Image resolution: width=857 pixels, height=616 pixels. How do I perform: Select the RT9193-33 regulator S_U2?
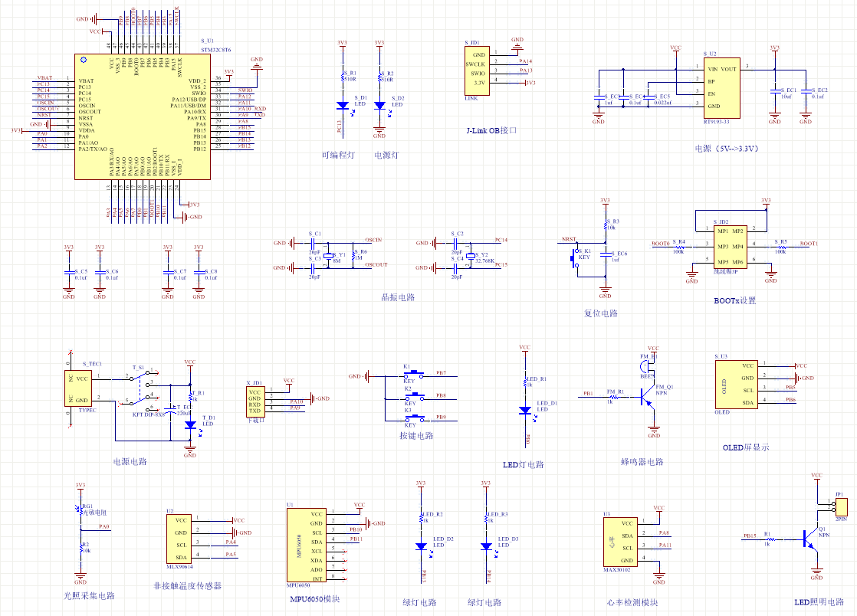[x=721, y=88]
